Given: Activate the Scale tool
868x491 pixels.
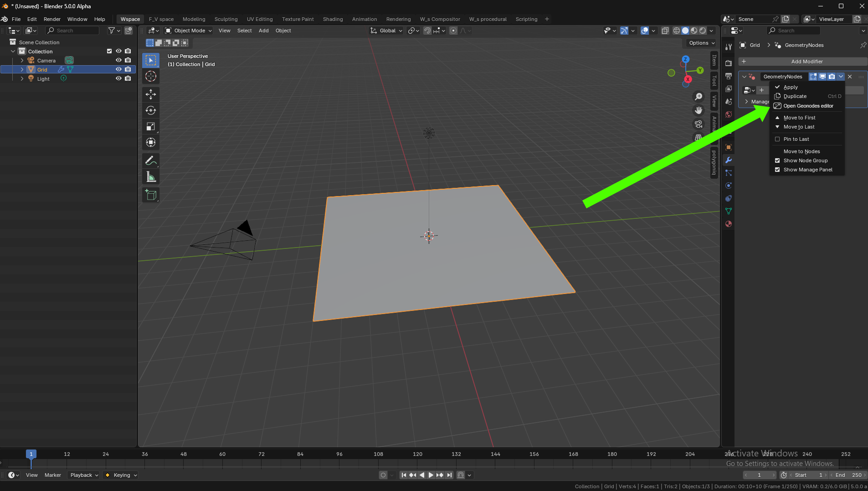Looking at the screenshot, I should pos(151,126).
